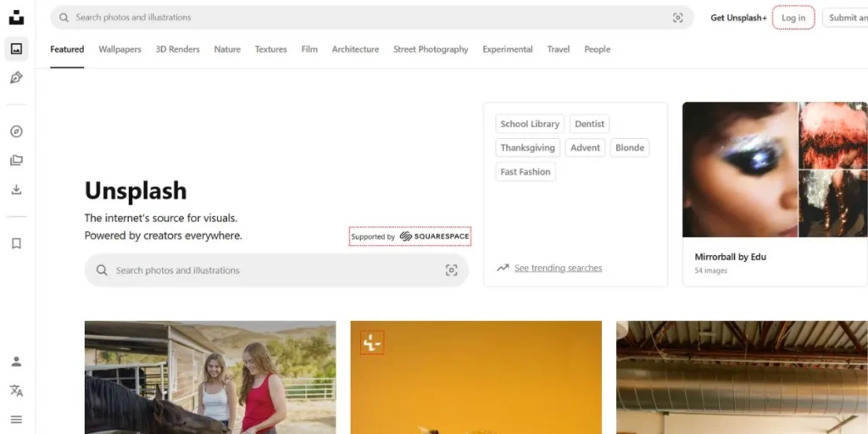868x434 pixels.
Task: Open the Experimental tab
Action: click(508, 49)
